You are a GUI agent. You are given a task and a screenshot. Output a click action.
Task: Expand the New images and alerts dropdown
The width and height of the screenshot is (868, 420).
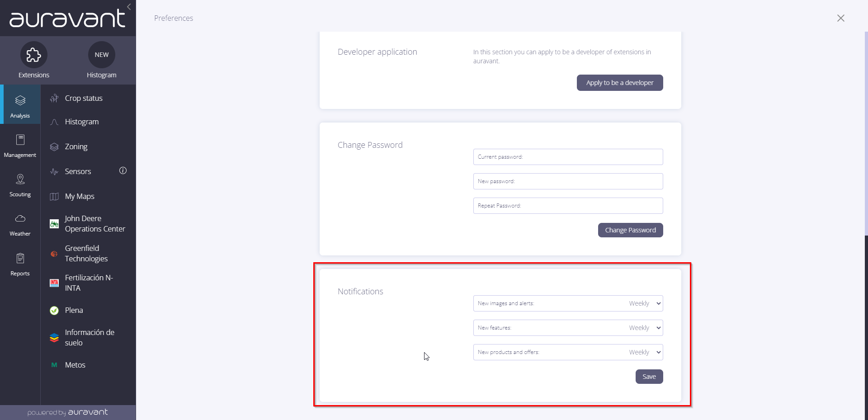[x=568, y=303]
